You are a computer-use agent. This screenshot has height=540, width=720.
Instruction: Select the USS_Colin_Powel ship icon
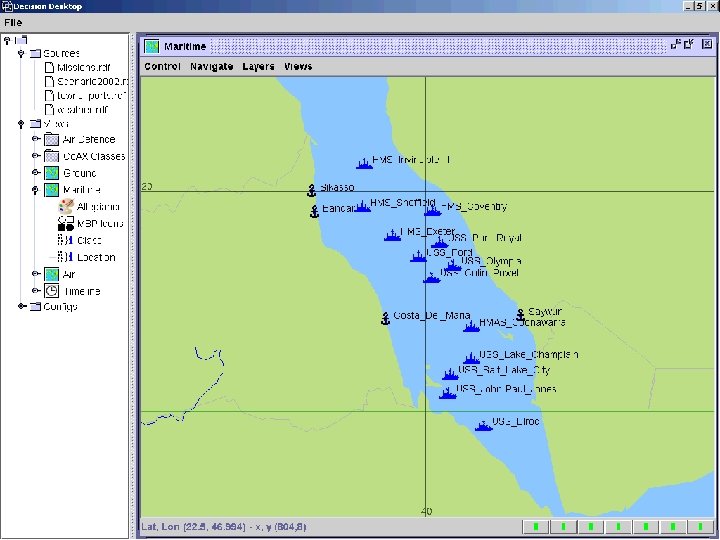tap(432, 277)
